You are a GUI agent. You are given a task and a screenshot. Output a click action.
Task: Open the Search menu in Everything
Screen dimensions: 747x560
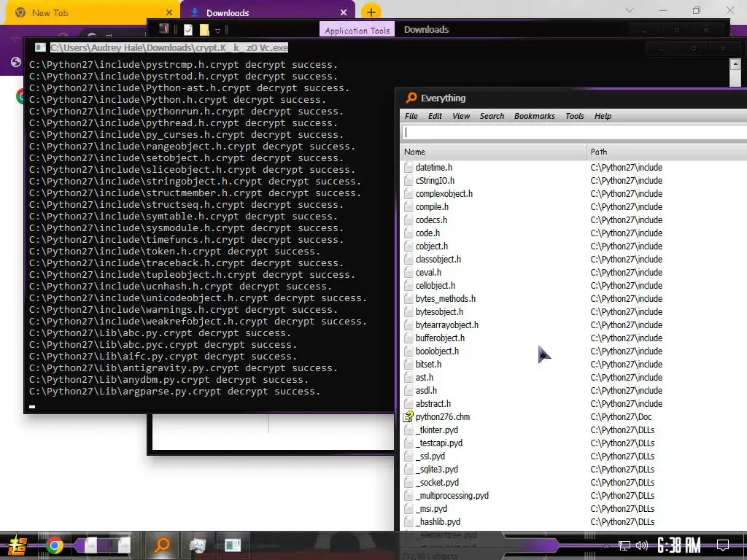tap(492, 116)
